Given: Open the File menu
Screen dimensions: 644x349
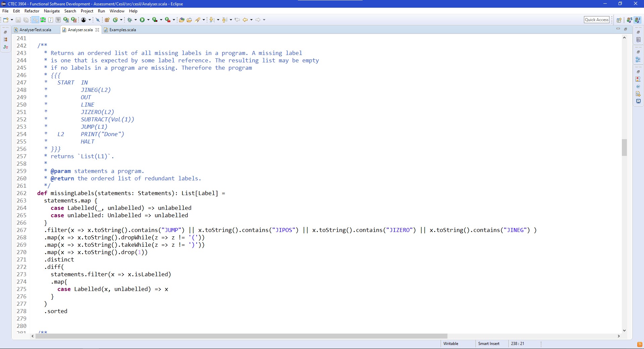Looking at the screenshot, I should tap(5, 11).
